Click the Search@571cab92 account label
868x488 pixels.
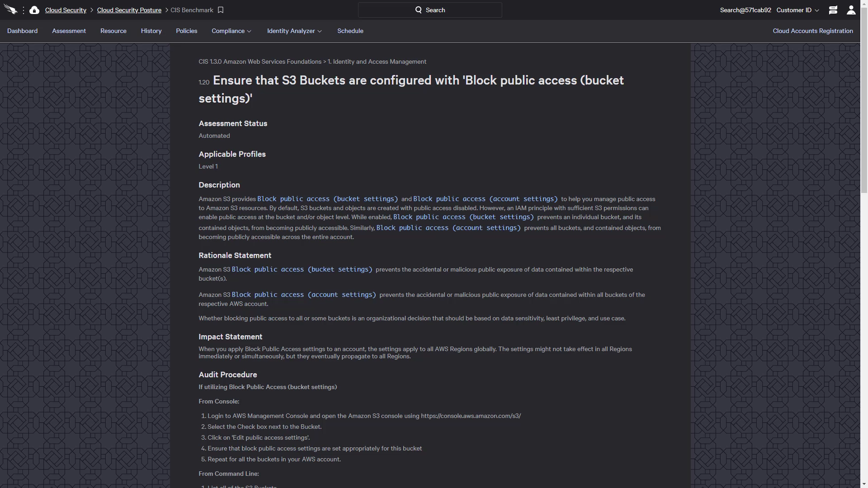pos(745,10)
